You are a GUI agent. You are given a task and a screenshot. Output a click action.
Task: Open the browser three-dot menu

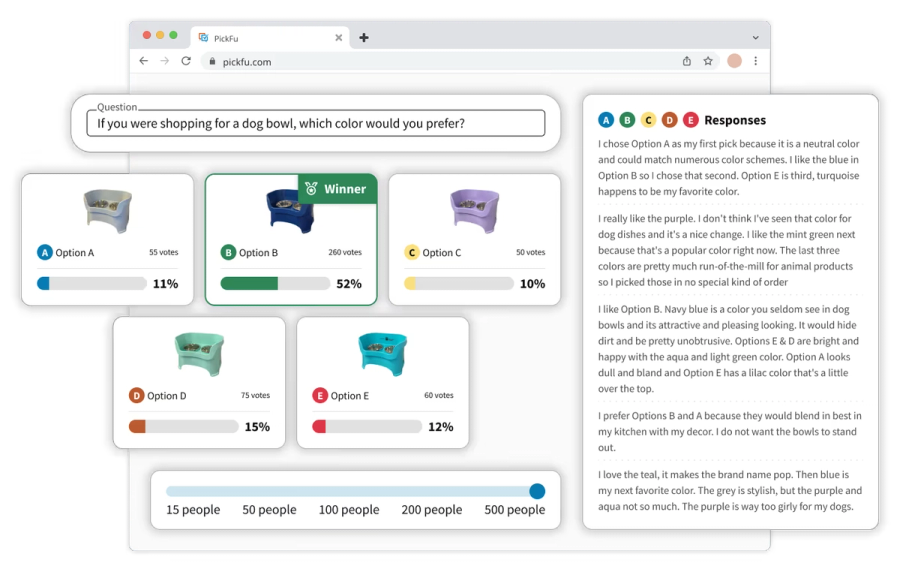click(x=755, y=61)
